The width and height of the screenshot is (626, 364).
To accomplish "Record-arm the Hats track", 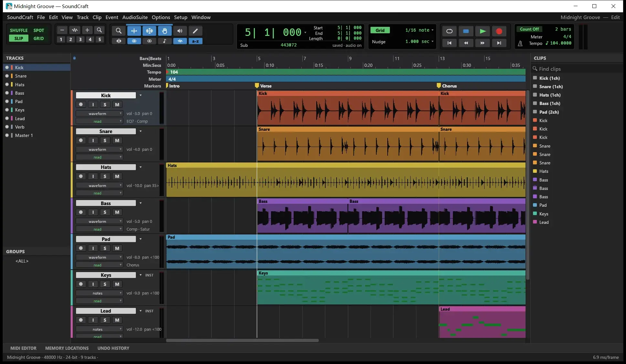I will (81, 176).
